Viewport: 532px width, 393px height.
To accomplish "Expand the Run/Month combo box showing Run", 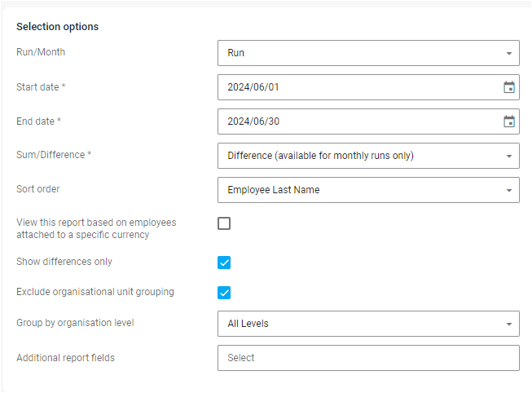I will 358,53.
